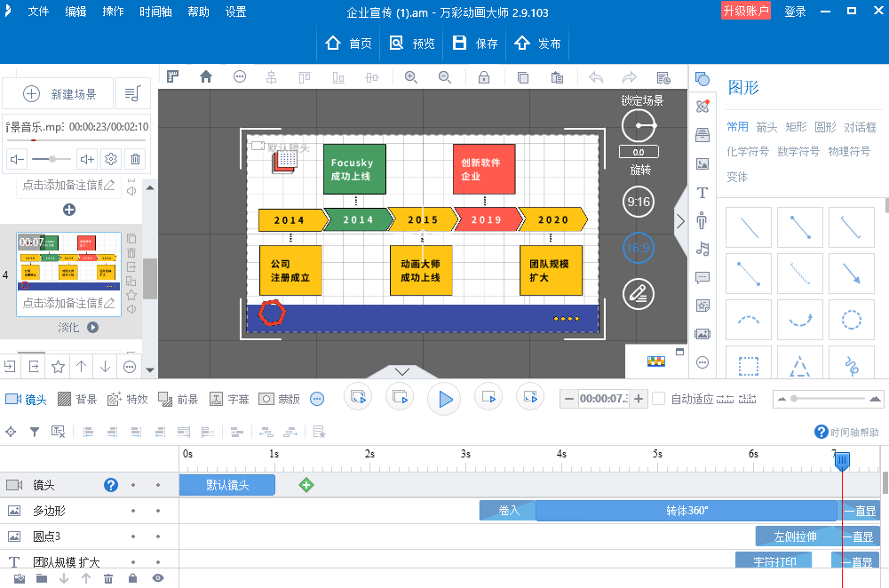Select the dashed arc shape
Viewport: 889px width, 588px height.
pyautogui.click(x=749, y=320)
